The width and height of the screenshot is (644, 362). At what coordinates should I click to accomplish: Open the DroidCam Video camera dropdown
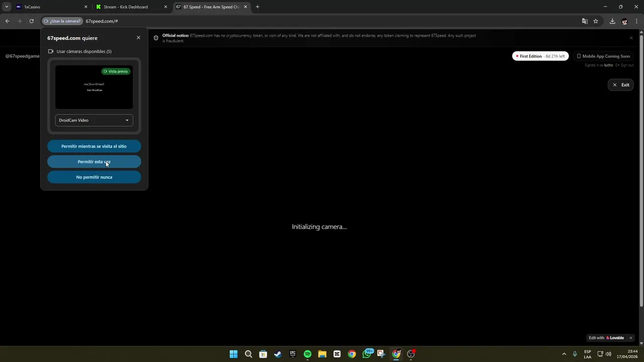[x=94, y=120]
